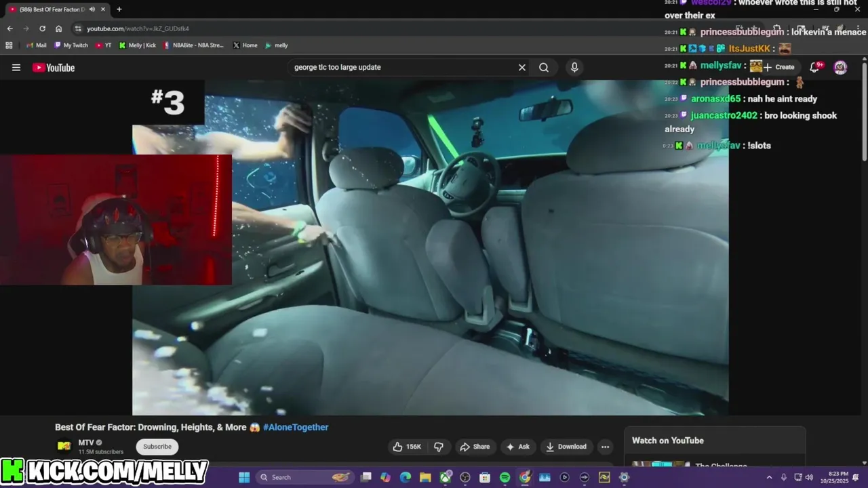Image resolution: width=868 pixels, height=488 pixels.
Task: Open the clock showing 8:23 PM
Action: coord(833,477)
